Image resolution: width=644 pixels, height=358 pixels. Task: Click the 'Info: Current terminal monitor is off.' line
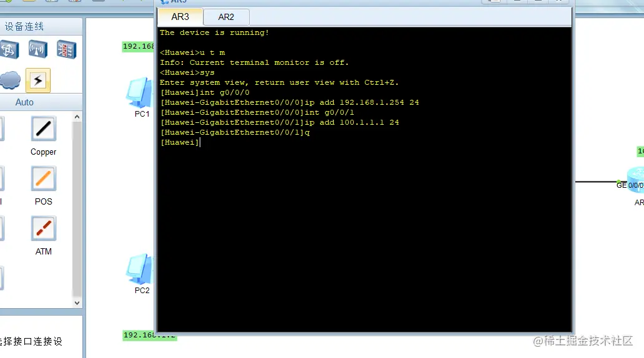(x=254, y=62)
